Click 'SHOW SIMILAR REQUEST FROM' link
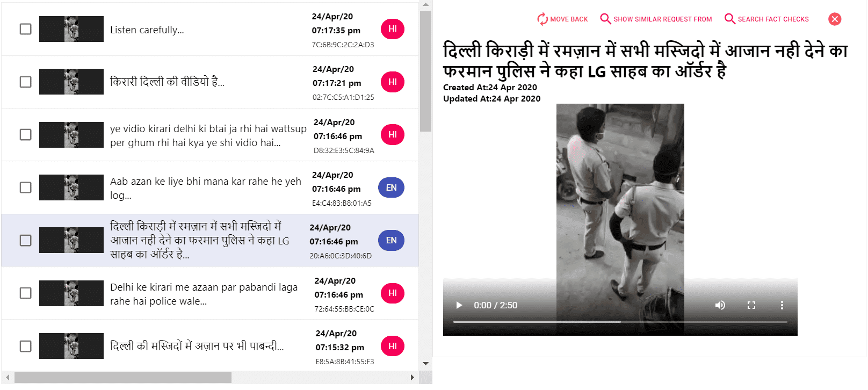The image size is (868, 390). pos(663,19)
